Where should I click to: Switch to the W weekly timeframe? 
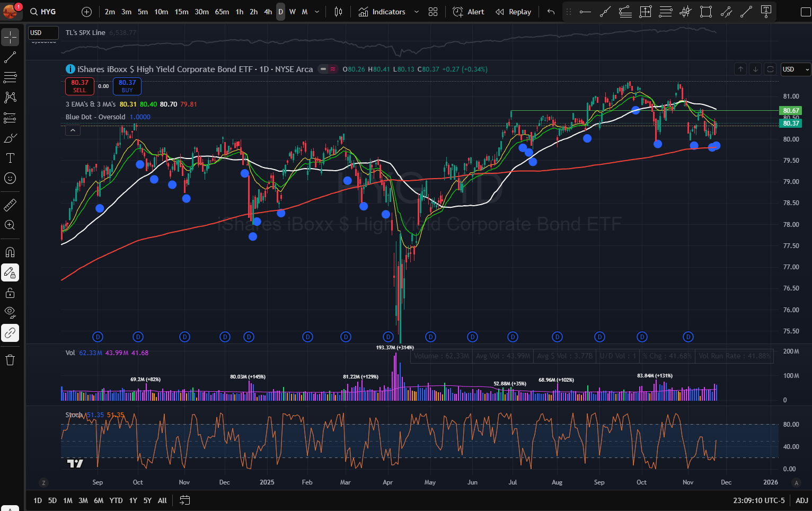293,12
